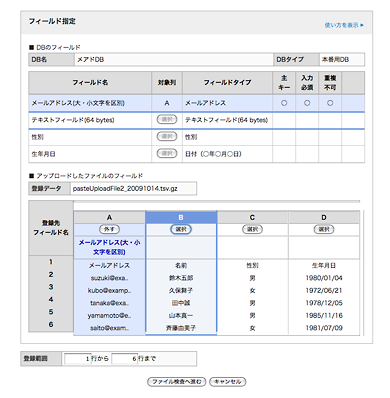Click birthdate cell 1981/07/09
The width and height of the screenshot is (390, 398).
(324, 328)
